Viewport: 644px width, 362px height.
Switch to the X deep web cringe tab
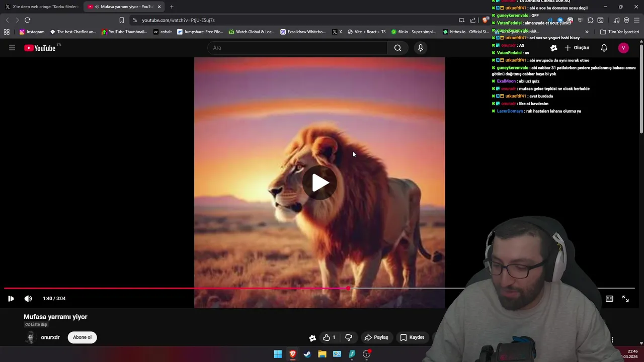[x=42, y=7]
